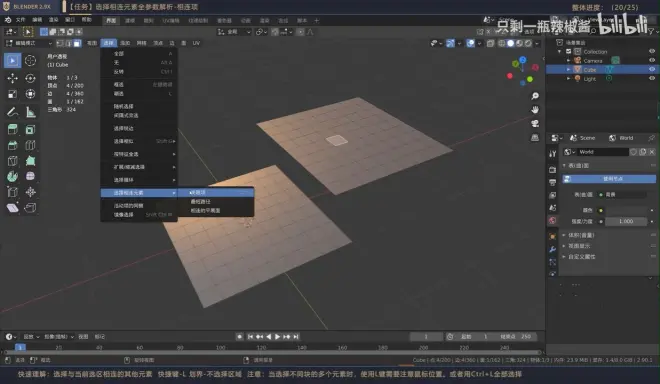
Task: Click the World color swatch field
Action: (x=626, y=210)
